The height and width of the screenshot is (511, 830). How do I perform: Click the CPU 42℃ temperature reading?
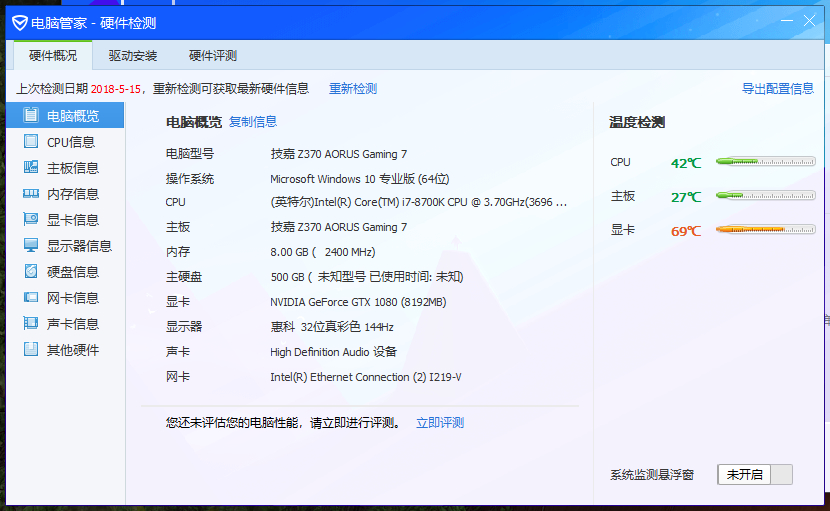point(686,163)
